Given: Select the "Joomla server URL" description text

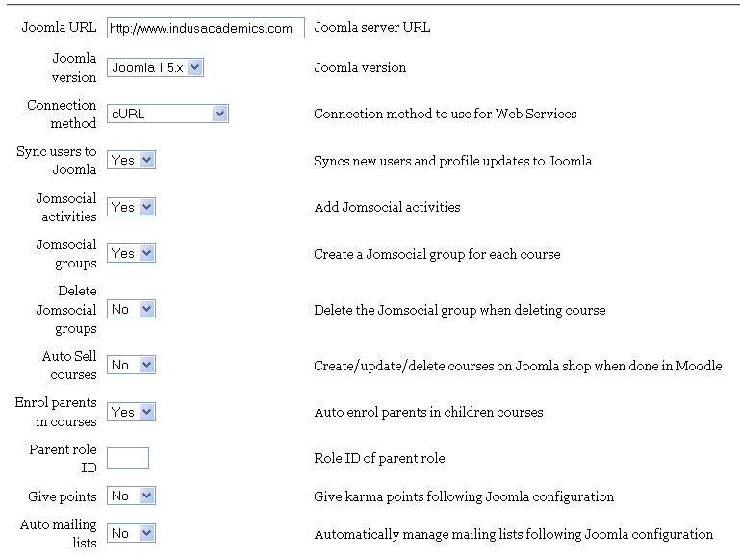Looking at the screenshot, I should (371, 27).
